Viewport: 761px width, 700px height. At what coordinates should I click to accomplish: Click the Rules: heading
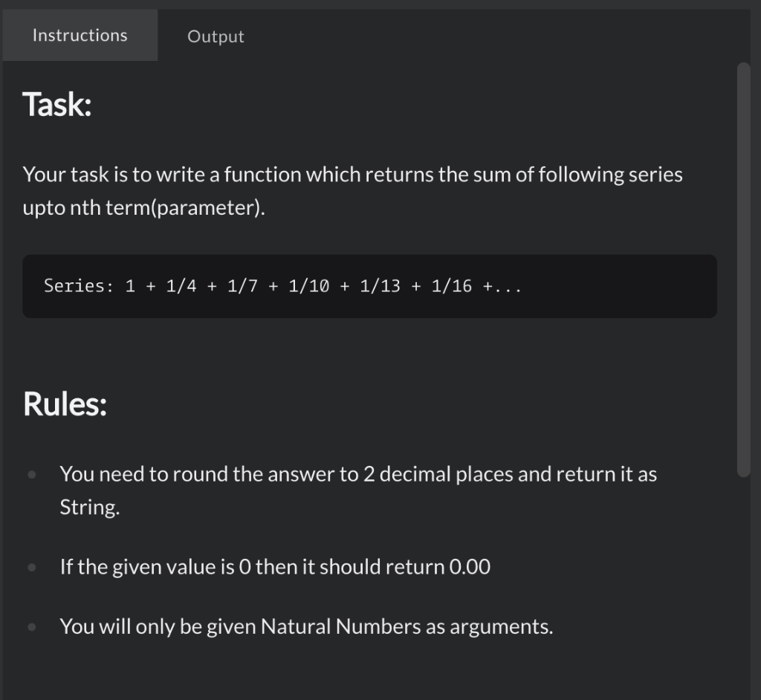pos(65,404)
